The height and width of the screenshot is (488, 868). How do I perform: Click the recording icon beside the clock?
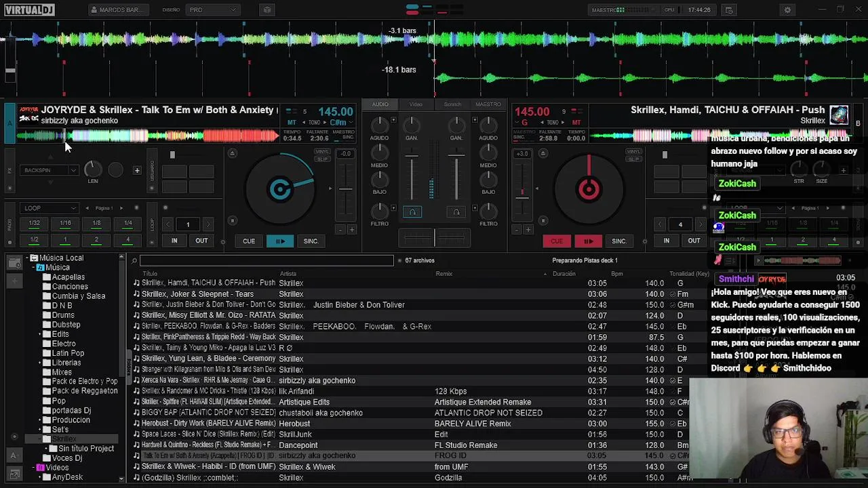(729, 10)
